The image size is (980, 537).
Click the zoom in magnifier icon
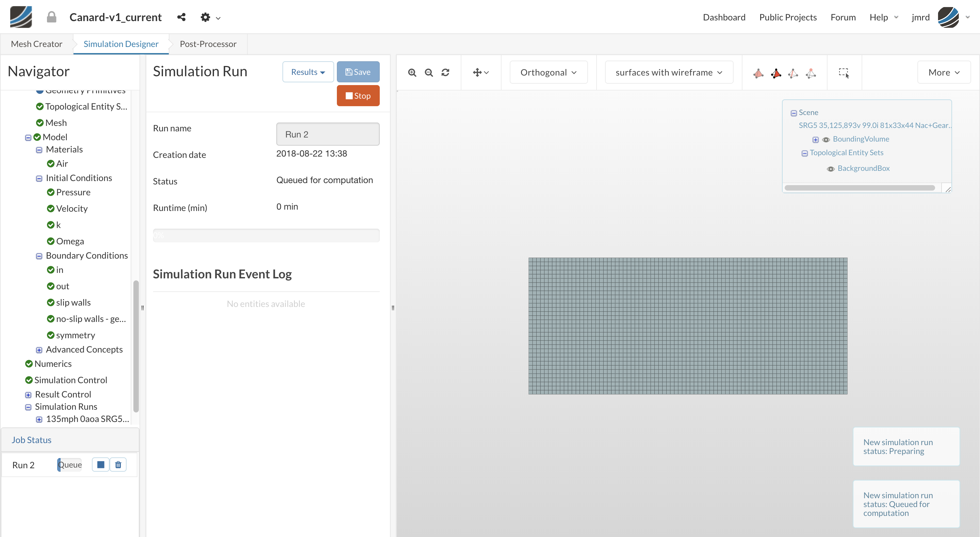(412, 72)
